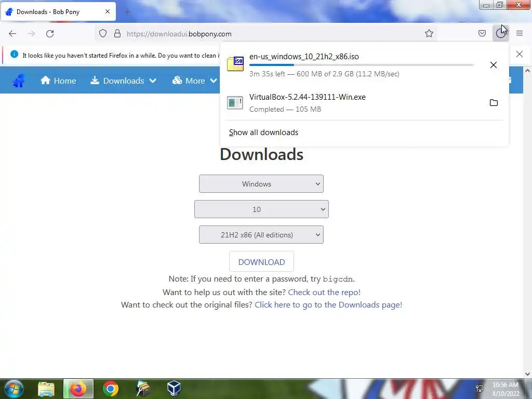
Task: Expand the Windows operating system dropdown
Action: [x=261, y=184]
